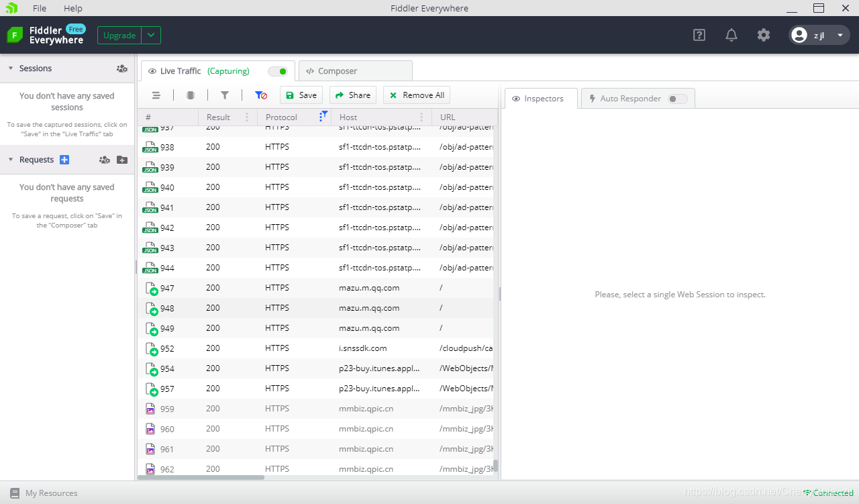Click the document icon for session 947

point(152,289)
